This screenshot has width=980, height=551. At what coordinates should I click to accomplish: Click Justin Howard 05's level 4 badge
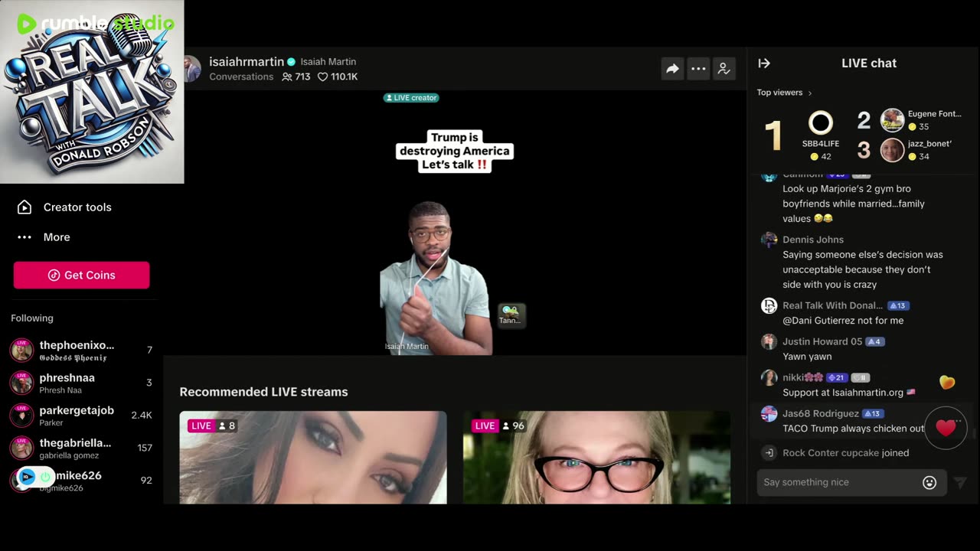(x=874, y=341)
